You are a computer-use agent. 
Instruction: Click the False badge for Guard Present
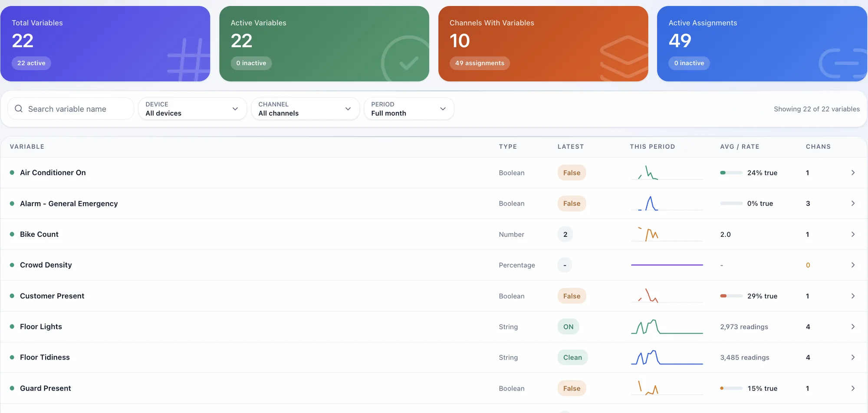click(572, 388)
